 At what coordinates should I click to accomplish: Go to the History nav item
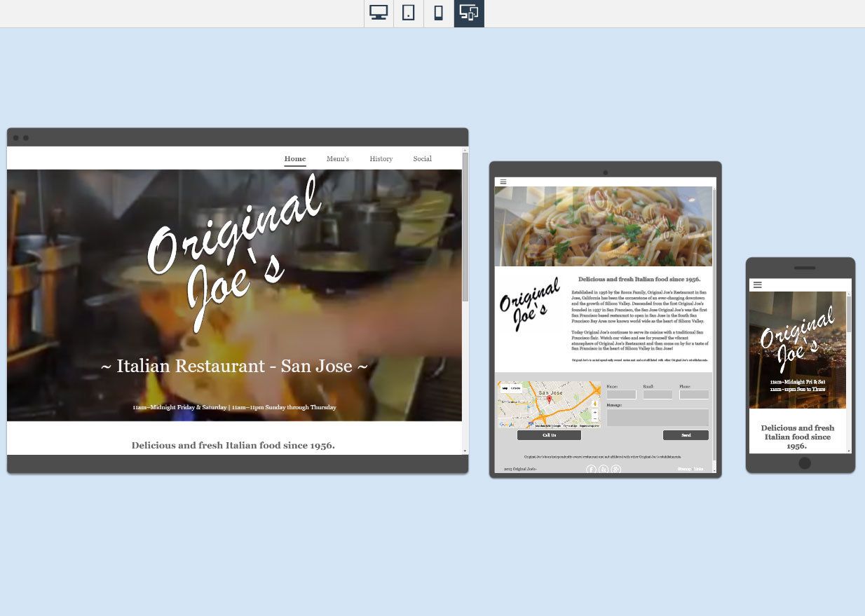pos(381,159)
